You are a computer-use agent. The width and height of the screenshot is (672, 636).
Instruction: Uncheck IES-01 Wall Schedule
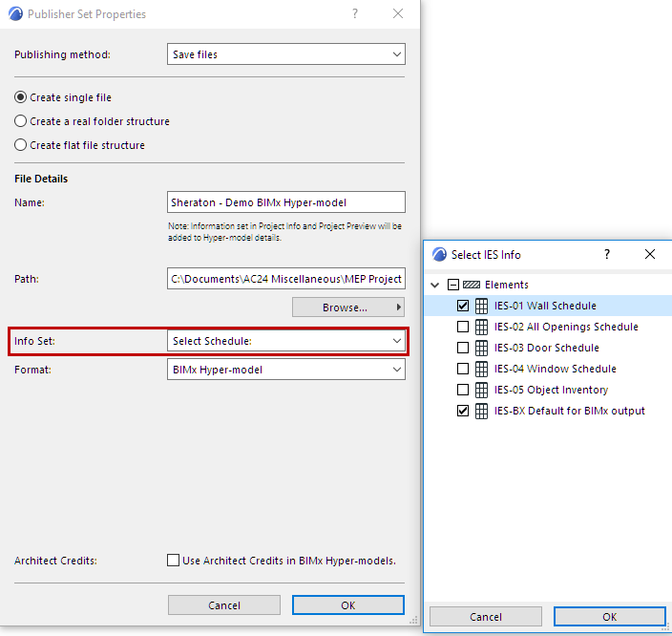[x=463, y=306]
